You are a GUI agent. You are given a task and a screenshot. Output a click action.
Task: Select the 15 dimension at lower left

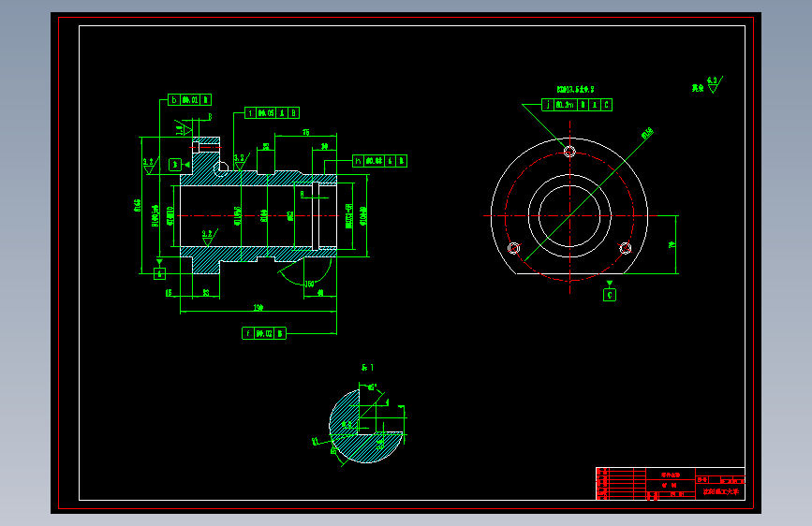(169, 293)
